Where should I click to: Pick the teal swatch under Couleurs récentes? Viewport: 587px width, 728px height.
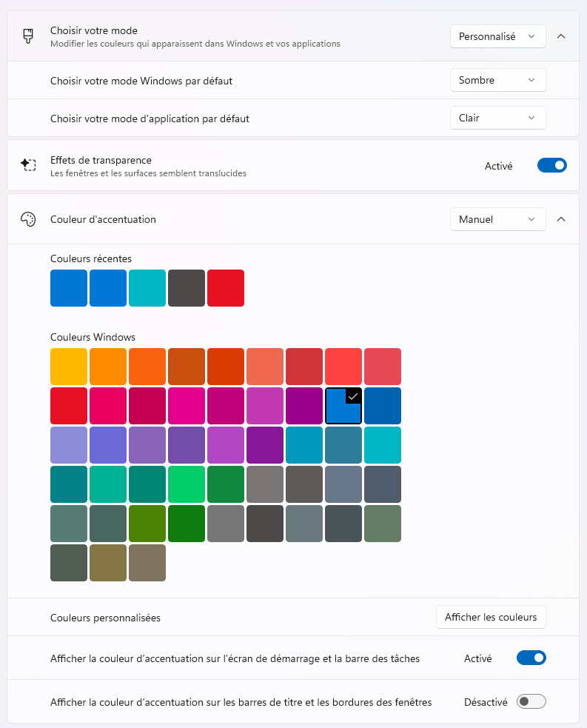[x=147, y=287]
